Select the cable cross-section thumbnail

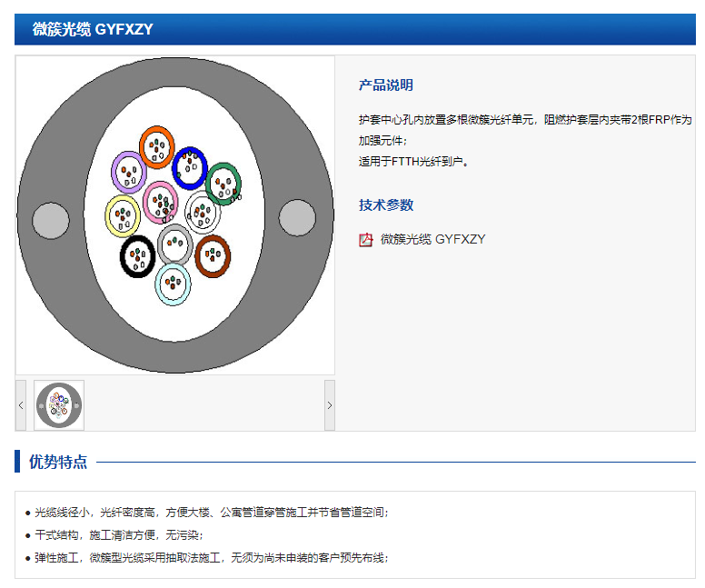(59, 405)
